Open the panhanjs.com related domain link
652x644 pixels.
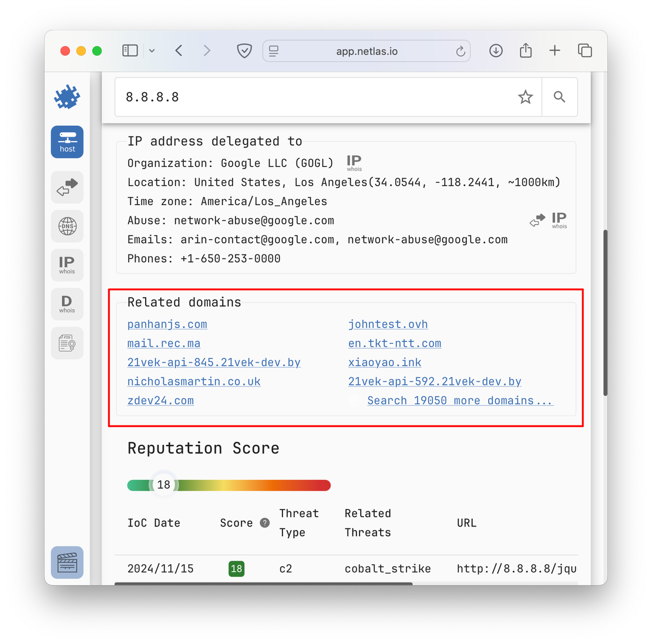click(x=167, y=324)
